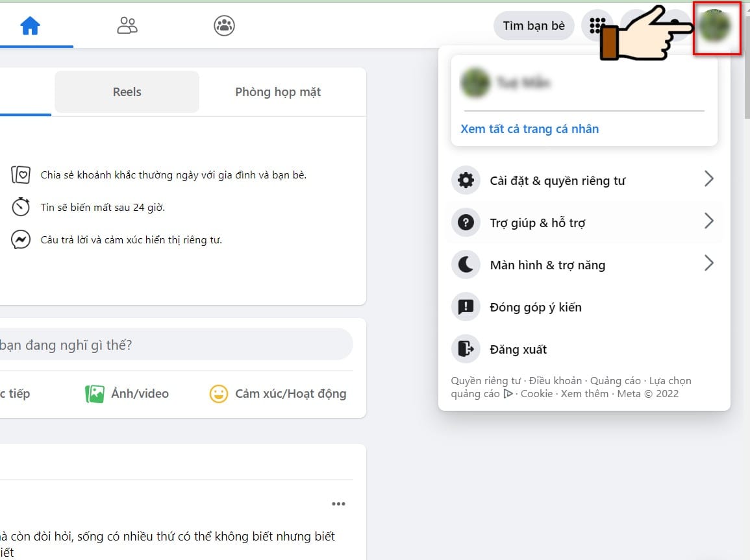The image size is (750, 560).
Task: Click the crescent moon display icon
Action: tap(466, 264)
